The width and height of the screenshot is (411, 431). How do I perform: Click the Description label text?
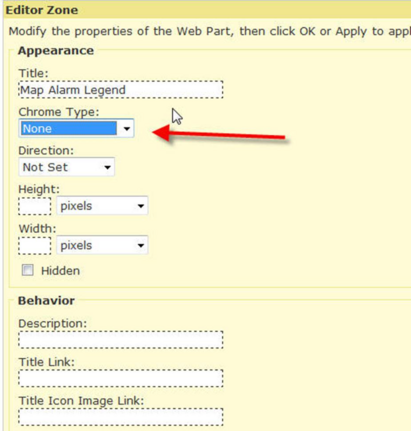coord(52,324)
